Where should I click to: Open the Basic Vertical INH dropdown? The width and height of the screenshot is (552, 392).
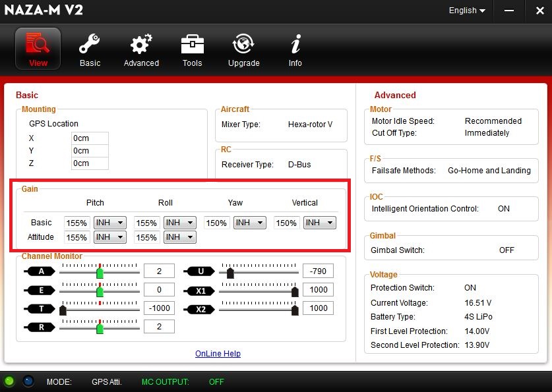[320, 223]
